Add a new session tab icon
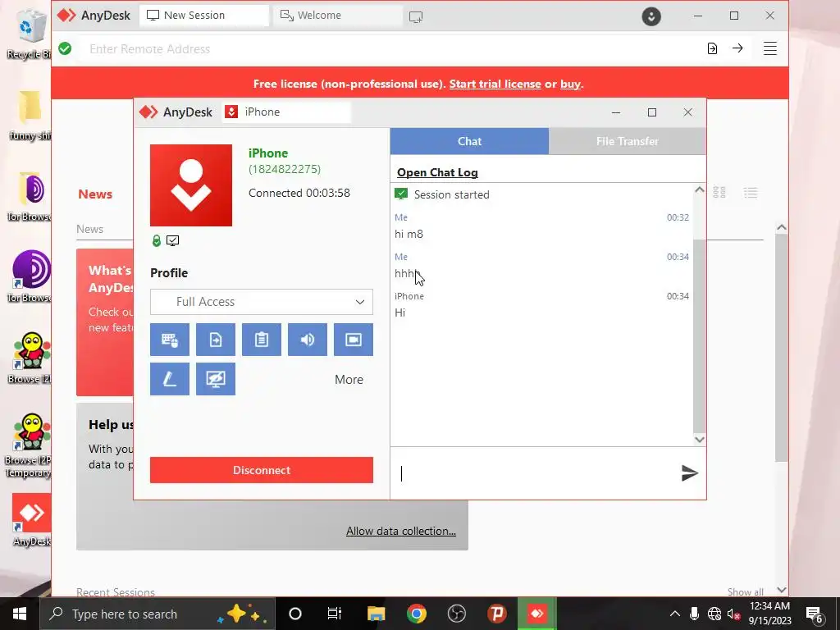This screenshot has width=840, height=630. coord(416,16)
